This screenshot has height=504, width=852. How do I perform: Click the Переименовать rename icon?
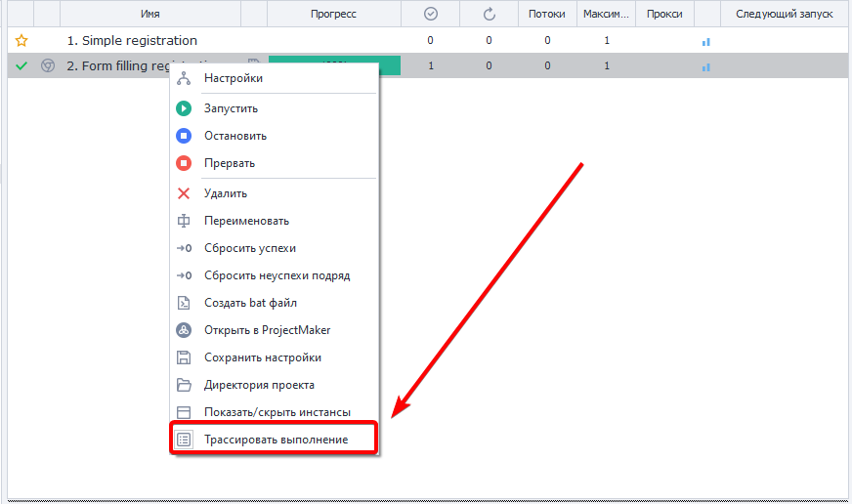[x=184, y=221]
